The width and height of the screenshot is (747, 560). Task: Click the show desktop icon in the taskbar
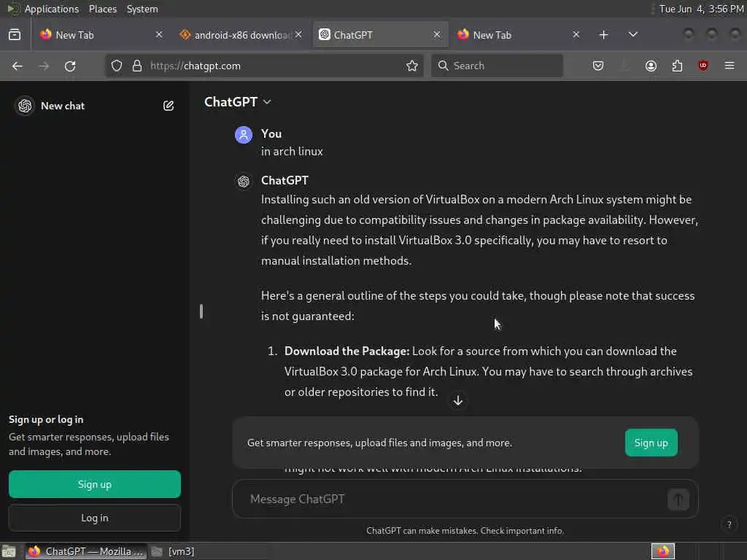(9, 551)
